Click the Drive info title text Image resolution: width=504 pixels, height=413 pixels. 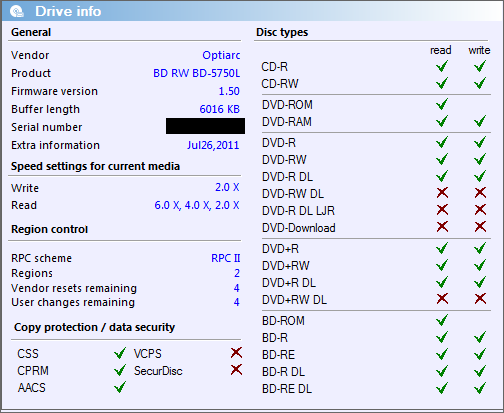click(x=68, y=12)
